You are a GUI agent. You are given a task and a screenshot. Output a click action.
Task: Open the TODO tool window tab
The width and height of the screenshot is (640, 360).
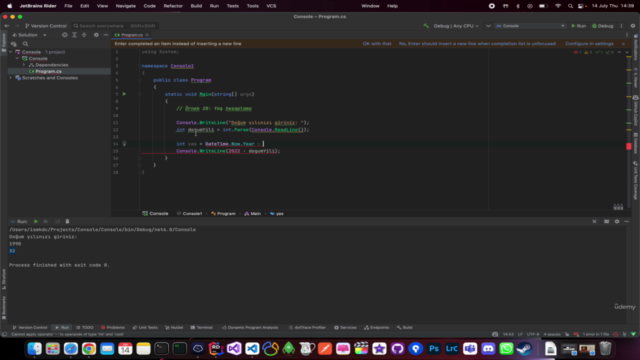coord(85,327)
